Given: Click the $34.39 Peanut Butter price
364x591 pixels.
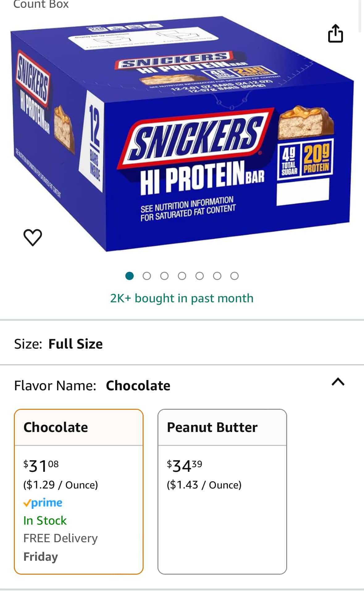Looking at the screenshot, I should (184, 466).
